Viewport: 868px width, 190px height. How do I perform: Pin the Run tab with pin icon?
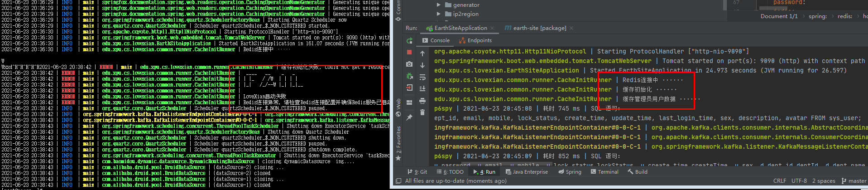409,117
